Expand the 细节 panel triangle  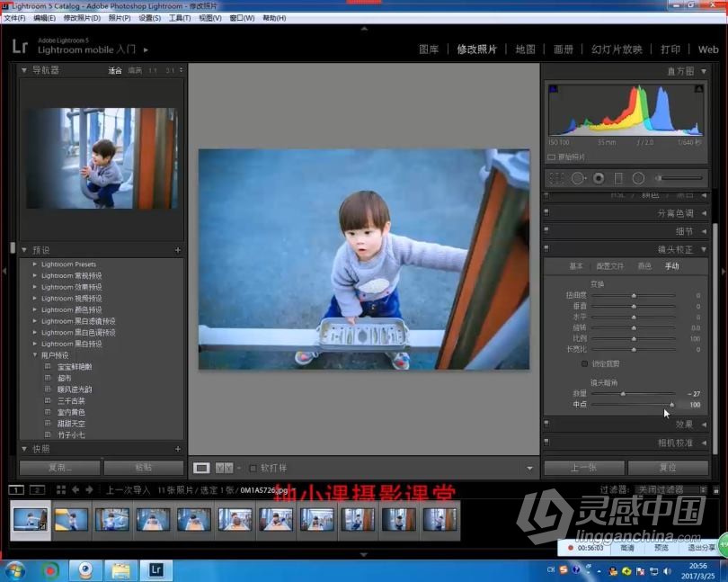pyautogui.click(x=705, y=231)
